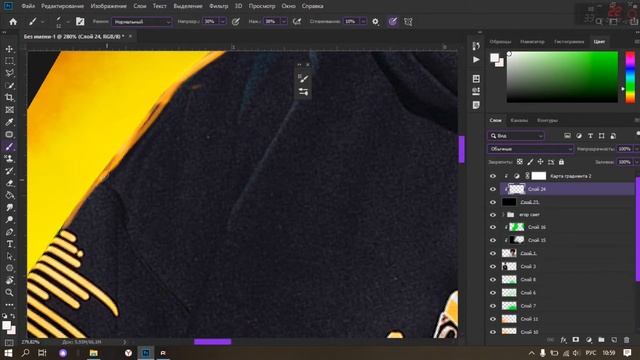Pick a color in the color field
Image resolution: width=640 pixels, height=360 pixels.
[x=562, y=77]
